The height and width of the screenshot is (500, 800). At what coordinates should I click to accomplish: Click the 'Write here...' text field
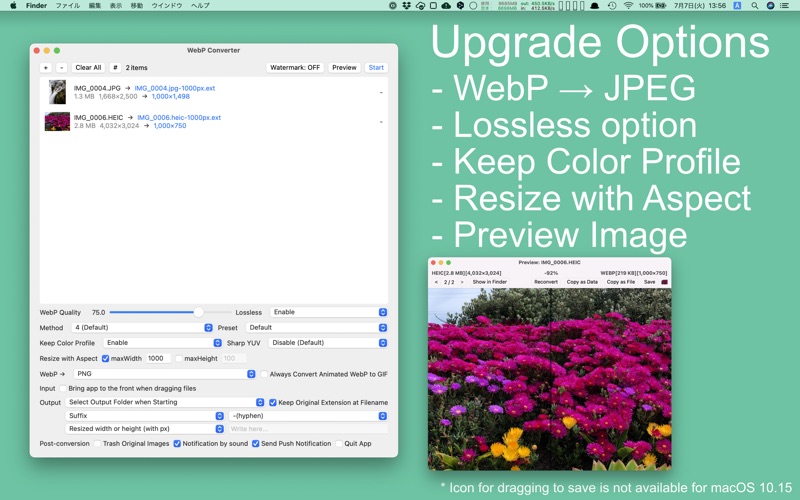click(x=308, y=429)
